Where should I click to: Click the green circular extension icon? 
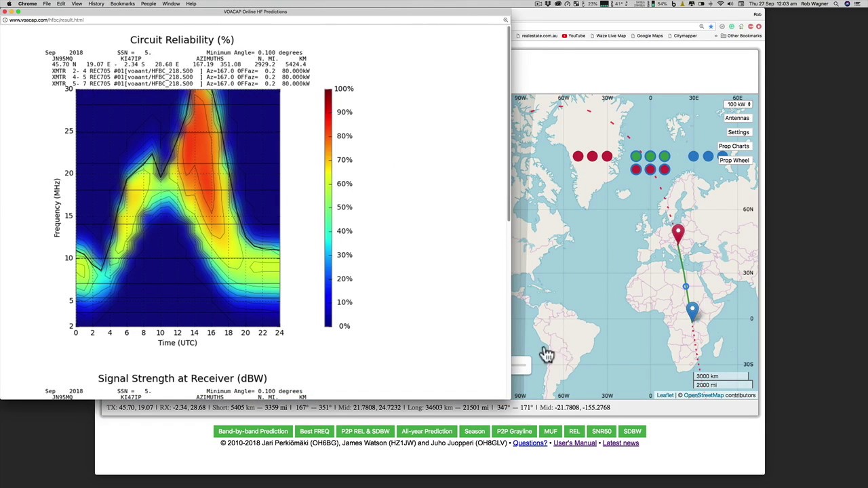pyautogui.click(x=732, y=26)
